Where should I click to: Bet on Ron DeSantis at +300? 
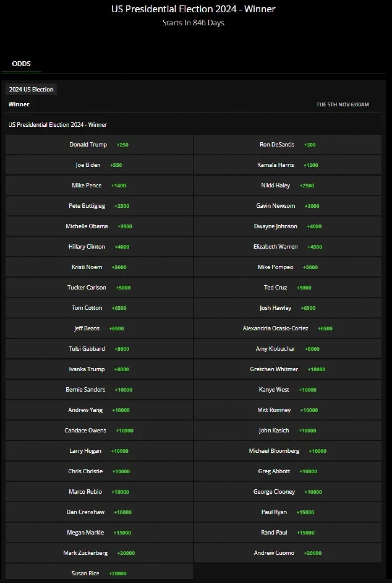287,145
